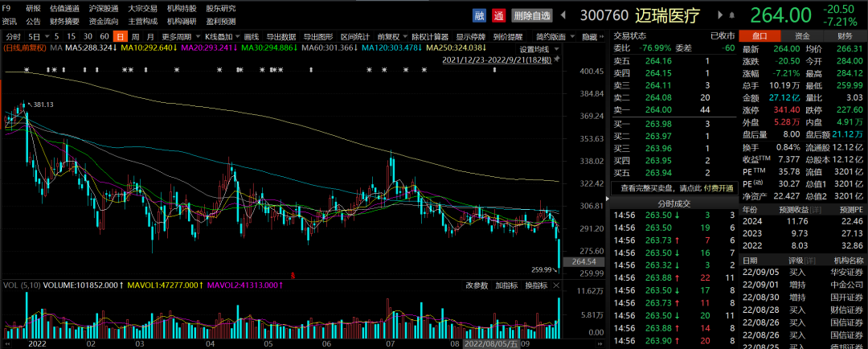Go to previous stock using left arrow
Image resolution: width=868 pixels, height=349 pixels.
point(564,15)
